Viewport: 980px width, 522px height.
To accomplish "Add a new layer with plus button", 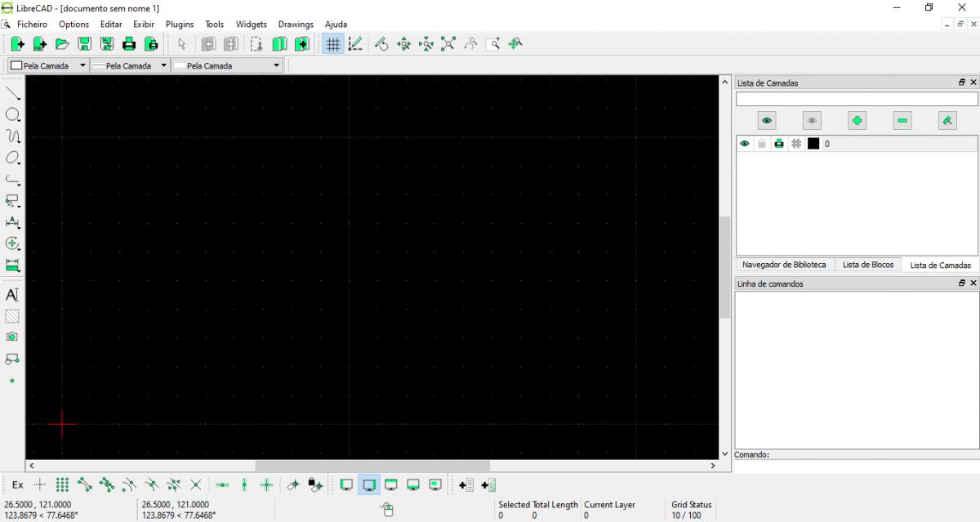I will point(857,121).
